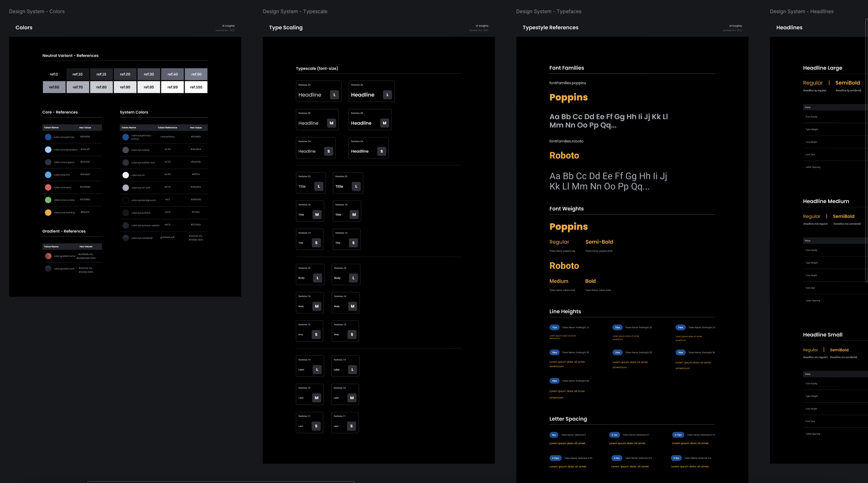
Task: Select the 'Headline Large' section heading
Action: (x=823, y=68)
